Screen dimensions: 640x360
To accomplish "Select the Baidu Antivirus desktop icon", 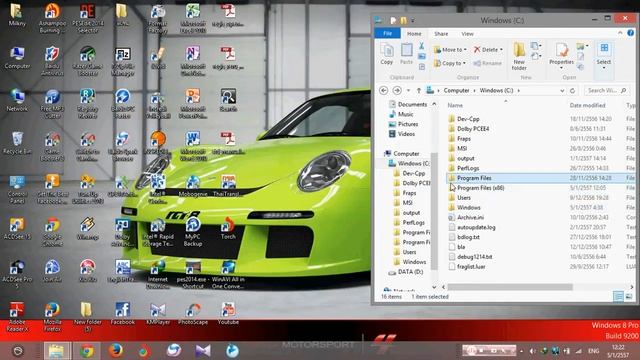I will pos(52,61).
